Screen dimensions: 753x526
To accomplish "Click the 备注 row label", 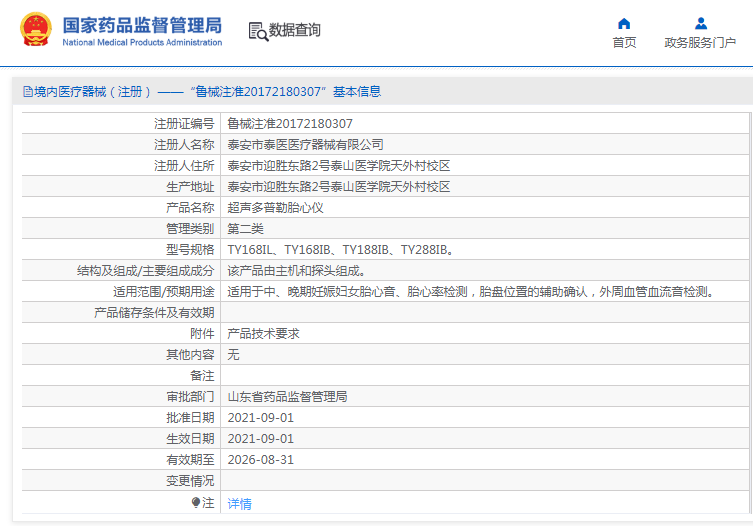I will pos(202,376).
